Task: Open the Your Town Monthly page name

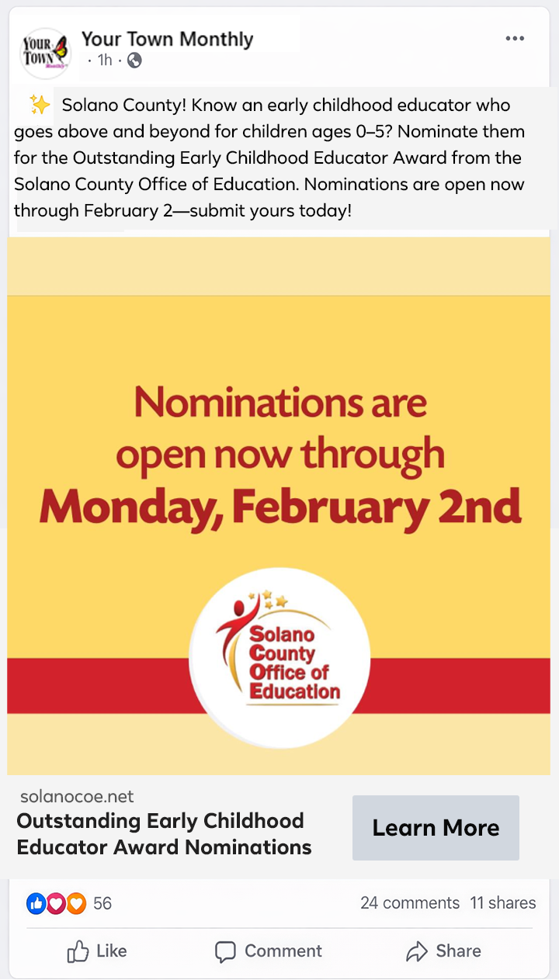Action: [167, 38]
